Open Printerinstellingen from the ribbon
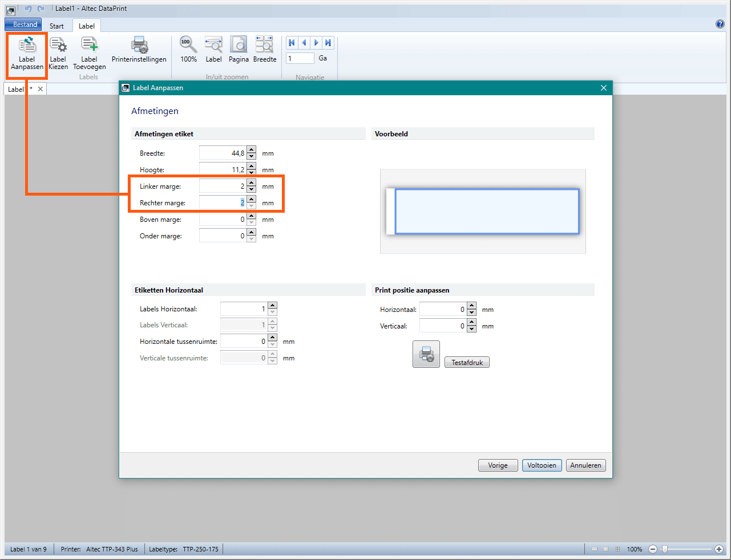Image resolution: width=731 pixels, height=560 pixels. 139,50
